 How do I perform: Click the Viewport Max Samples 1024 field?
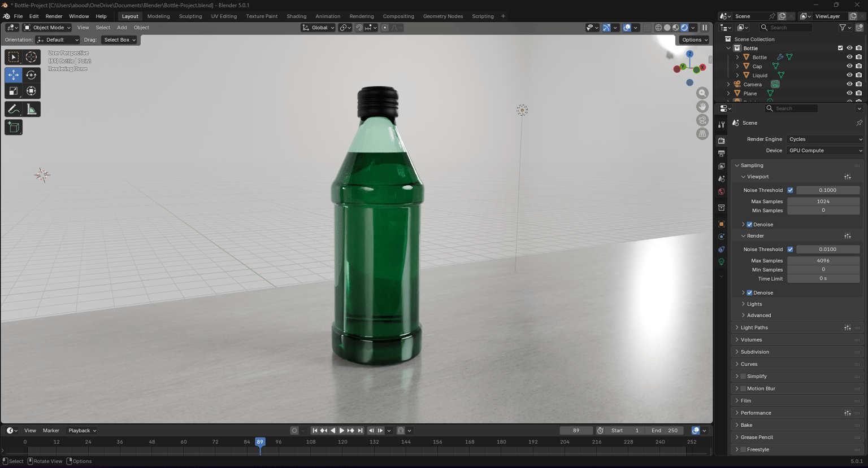[823, 202]
